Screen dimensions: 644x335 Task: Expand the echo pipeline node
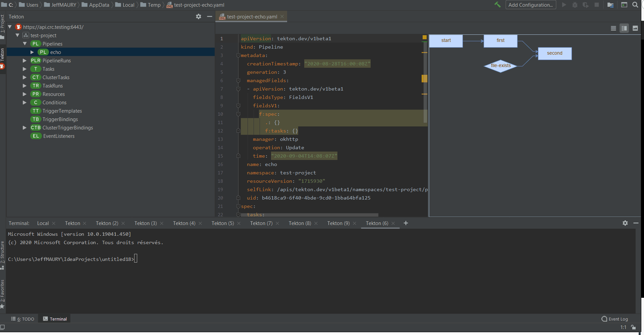coord(32,52)
